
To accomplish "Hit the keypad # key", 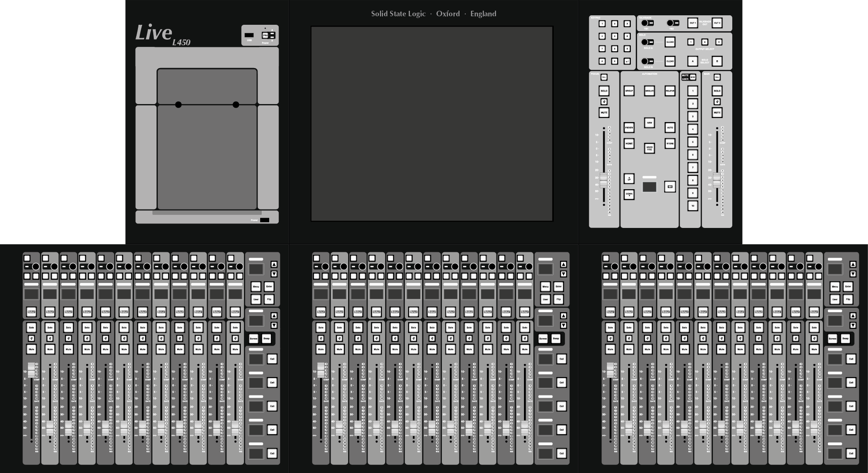I will tap(602, 61).
